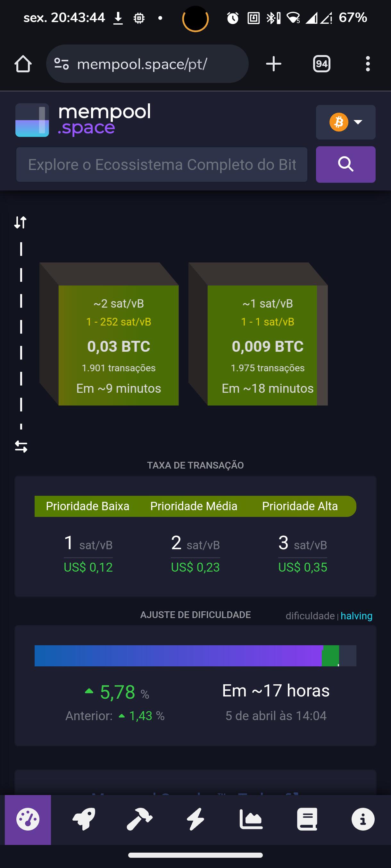Open the about info page
This screenshot has height=868, width=391.
click(363, 819)
